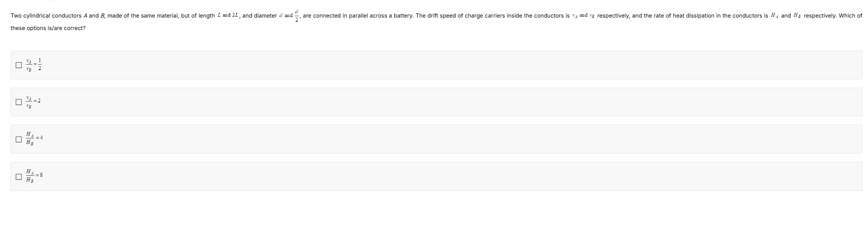Click the text 'these options is/are correct?'
This screenshot has height=227, width=868.
pos(48,28)
